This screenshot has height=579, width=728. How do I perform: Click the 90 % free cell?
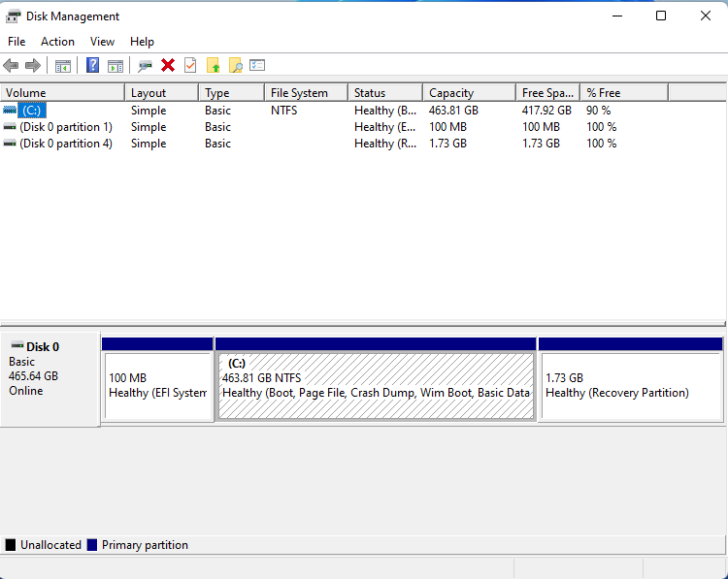pyautogui.click(x=598, y=110)
